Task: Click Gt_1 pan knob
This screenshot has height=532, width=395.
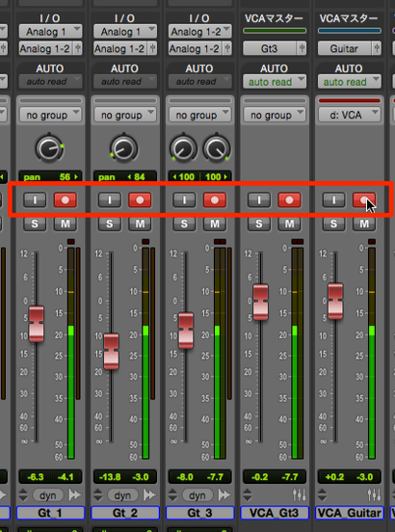Action: click(49, 148)
